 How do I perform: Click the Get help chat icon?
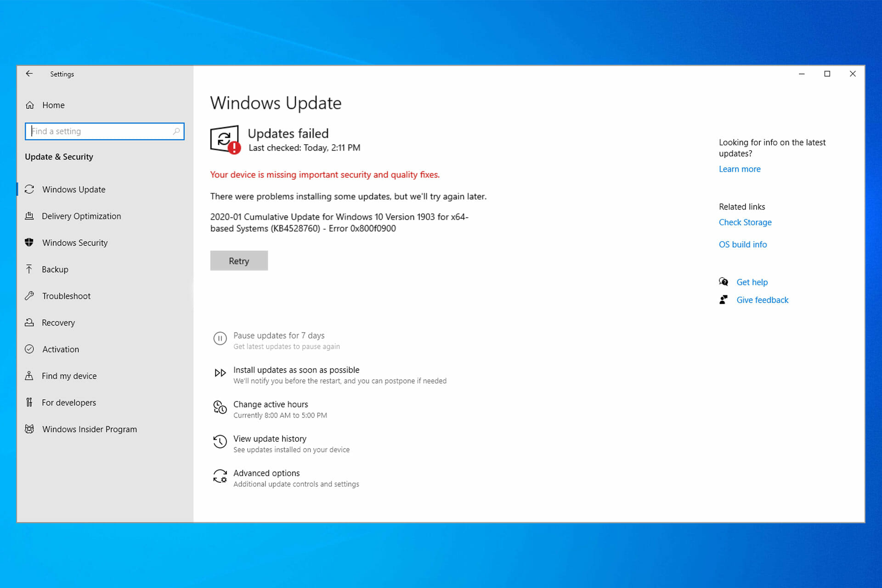(x=724, y=282)
